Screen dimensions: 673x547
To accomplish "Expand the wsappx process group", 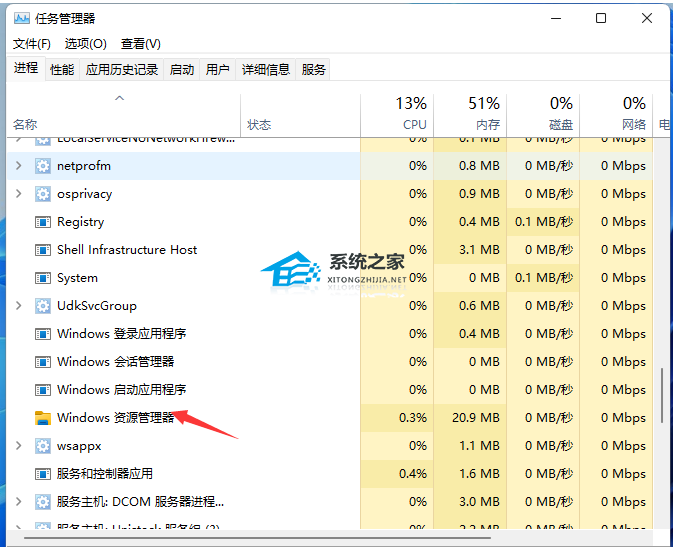I will pyautogui.click(x=18, y=445).
